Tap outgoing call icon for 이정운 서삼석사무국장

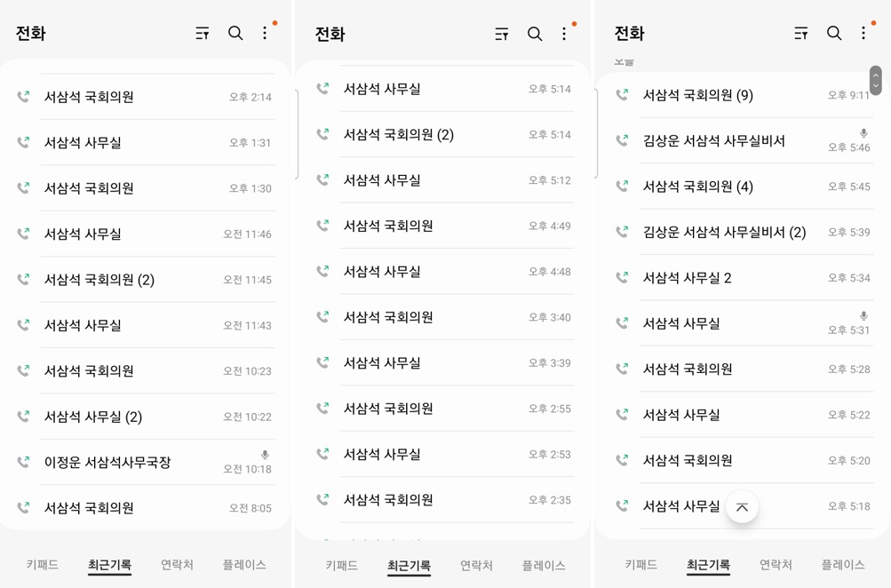23,462
